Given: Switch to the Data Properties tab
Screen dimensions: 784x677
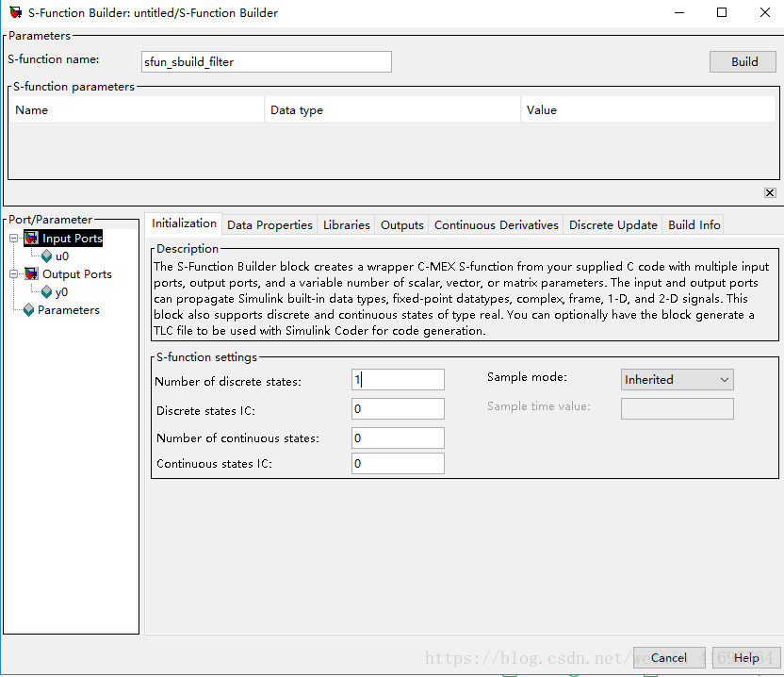Looking at the screenshot, I should pos(269,225).
